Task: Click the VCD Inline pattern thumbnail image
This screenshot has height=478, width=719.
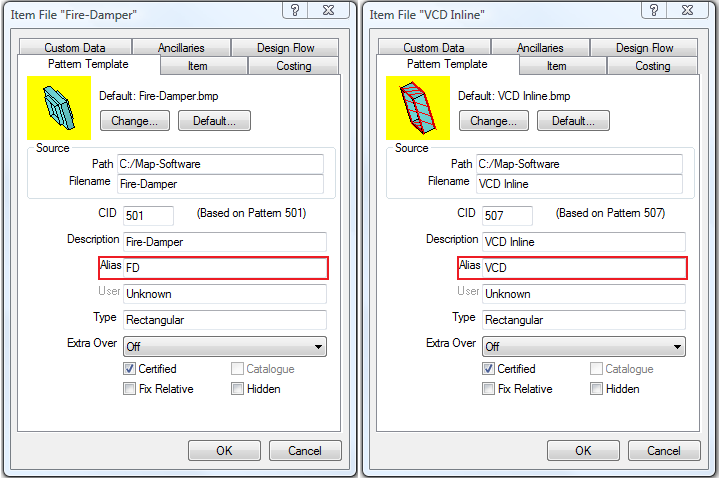Action: pyautogui.click(x=417, y=109)
